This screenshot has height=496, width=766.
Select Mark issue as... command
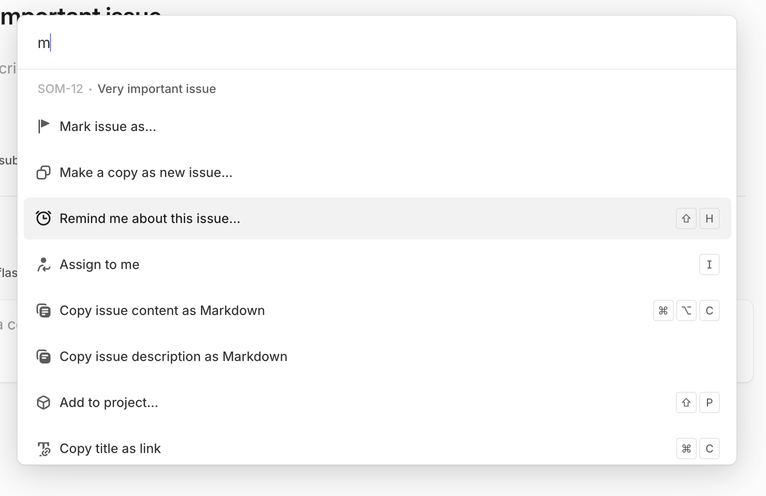click(x=108, y=126)
